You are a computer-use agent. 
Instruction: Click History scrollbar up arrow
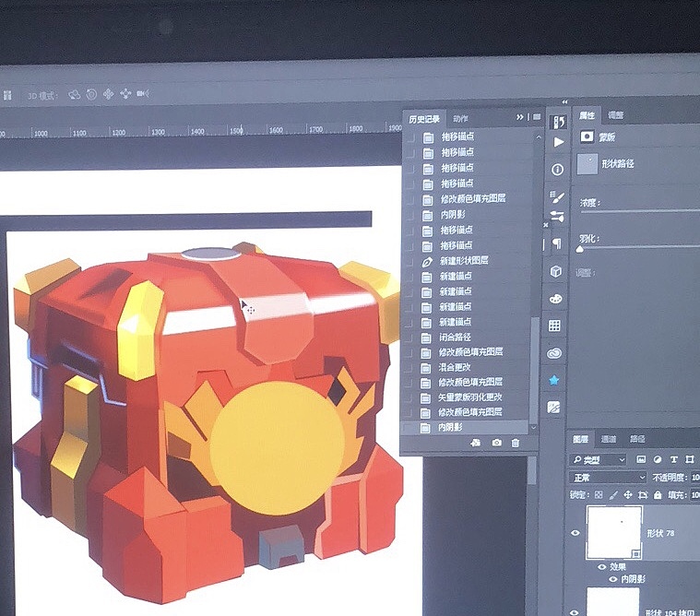click(539, 137)
